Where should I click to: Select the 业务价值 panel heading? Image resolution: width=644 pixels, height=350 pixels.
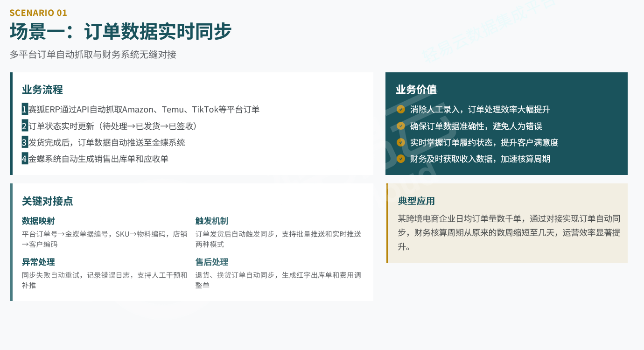(416, 90)
